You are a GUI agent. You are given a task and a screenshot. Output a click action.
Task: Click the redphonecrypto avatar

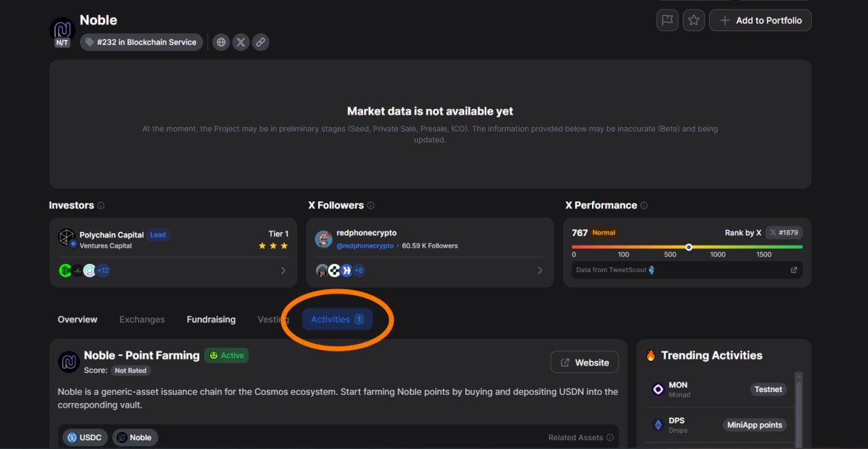tap(323, 239)
